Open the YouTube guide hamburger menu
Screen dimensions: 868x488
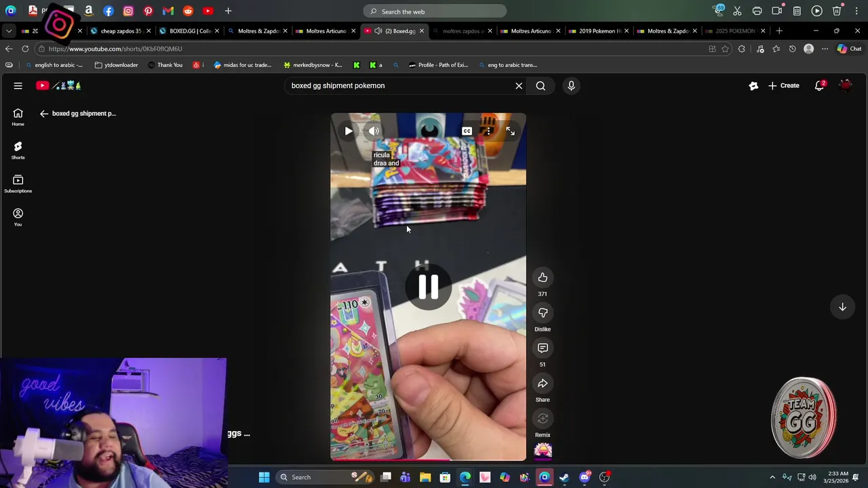coord(18,85)
